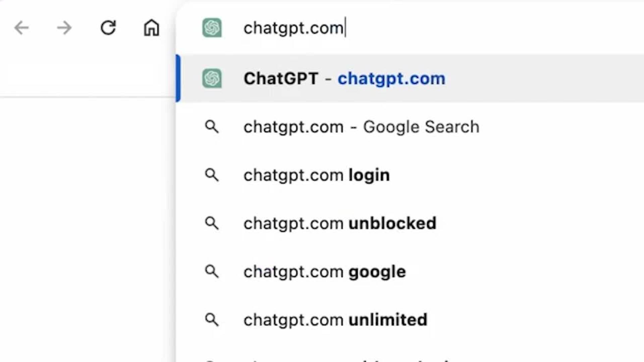Viewport: 644px width, 362px height.
Task: Click the typed 'chatgpt.com' text in the address bar
Action: (x=293, y=28)
